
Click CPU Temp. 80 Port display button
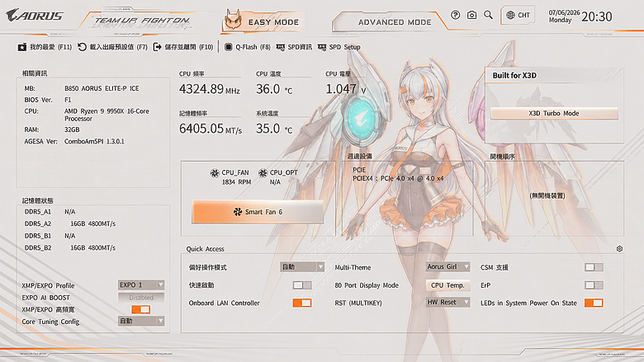click(x=447, y=285)
